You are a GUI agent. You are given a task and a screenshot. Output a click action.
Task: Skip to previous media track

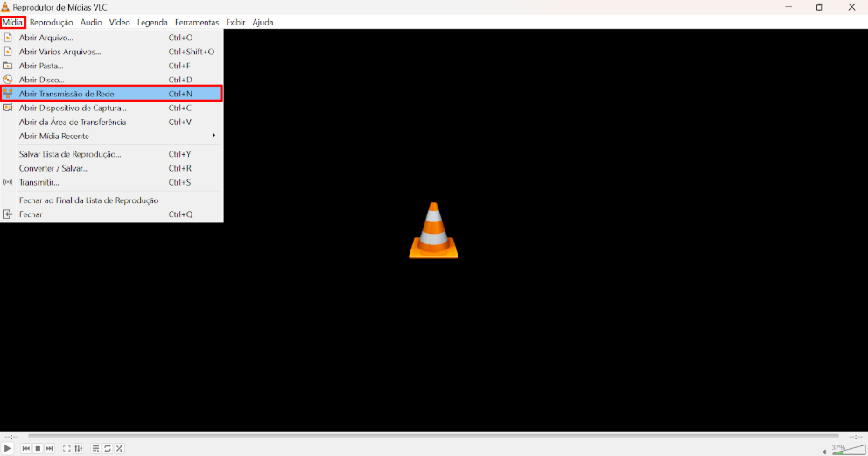click(25, 448)
